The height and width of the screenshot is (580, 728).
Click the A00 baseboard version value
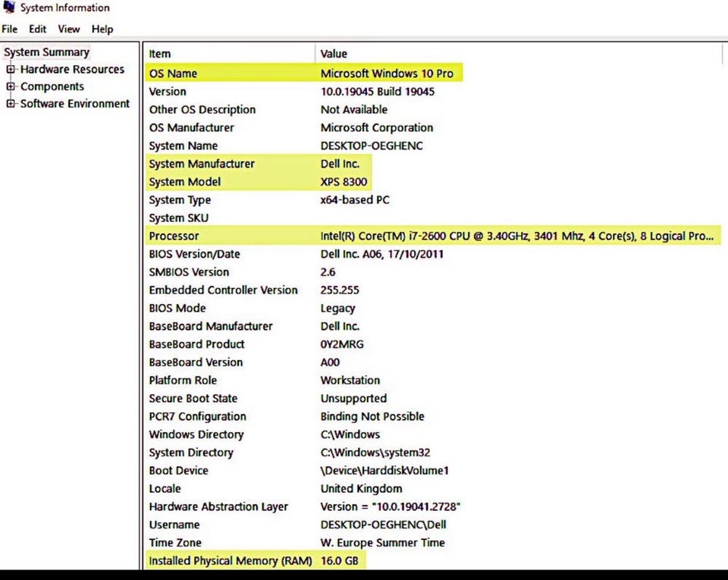point(330,362)
